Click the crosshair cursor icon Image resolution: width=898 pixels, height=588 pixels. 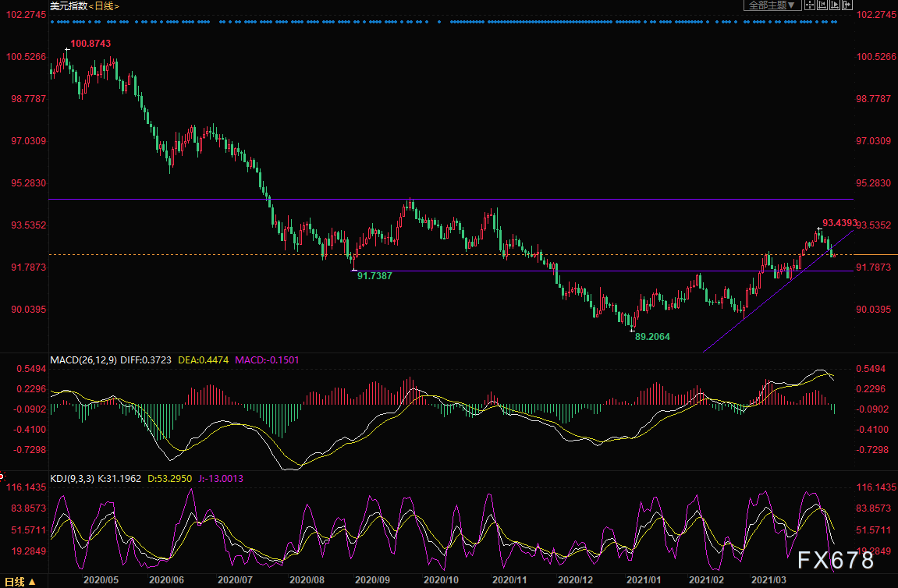tap(810, 5)
